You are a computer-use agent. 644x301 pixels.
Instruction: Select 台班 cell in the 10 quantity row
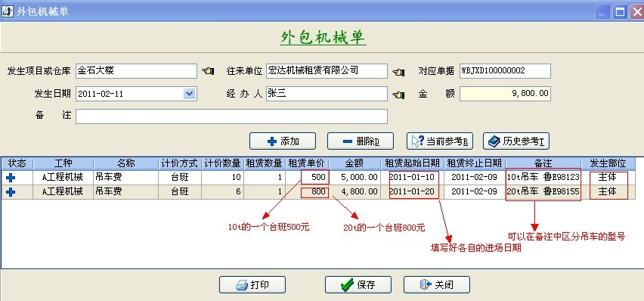181,177
